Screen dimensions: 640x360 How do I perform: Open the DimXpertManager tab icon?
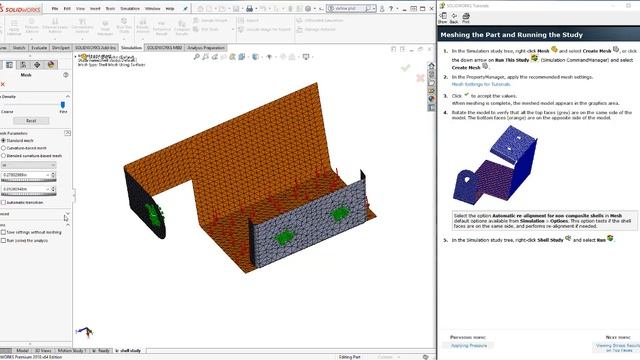coord(37,65)
